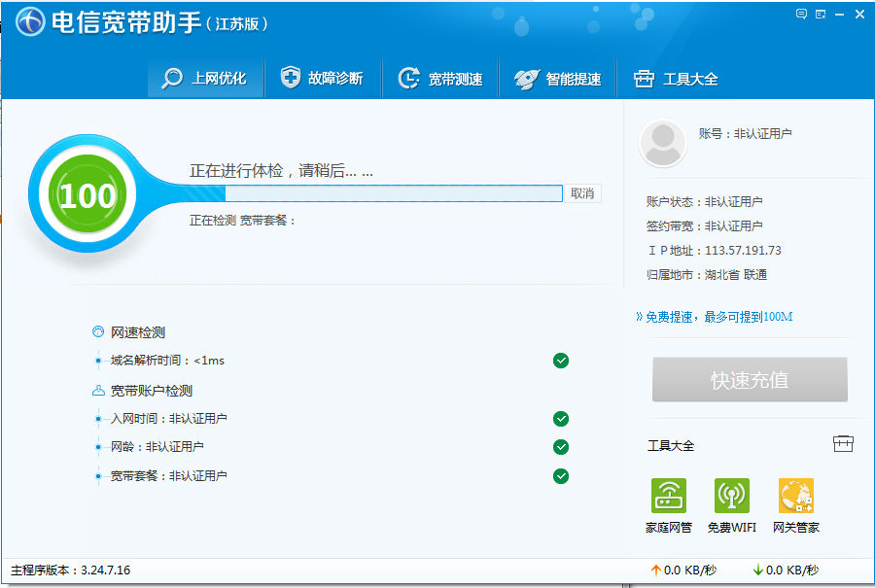This screenshot has height=588, width=875.
Task: Click the magnifier icon in 上网优化
Action: [x=172, y=78]
